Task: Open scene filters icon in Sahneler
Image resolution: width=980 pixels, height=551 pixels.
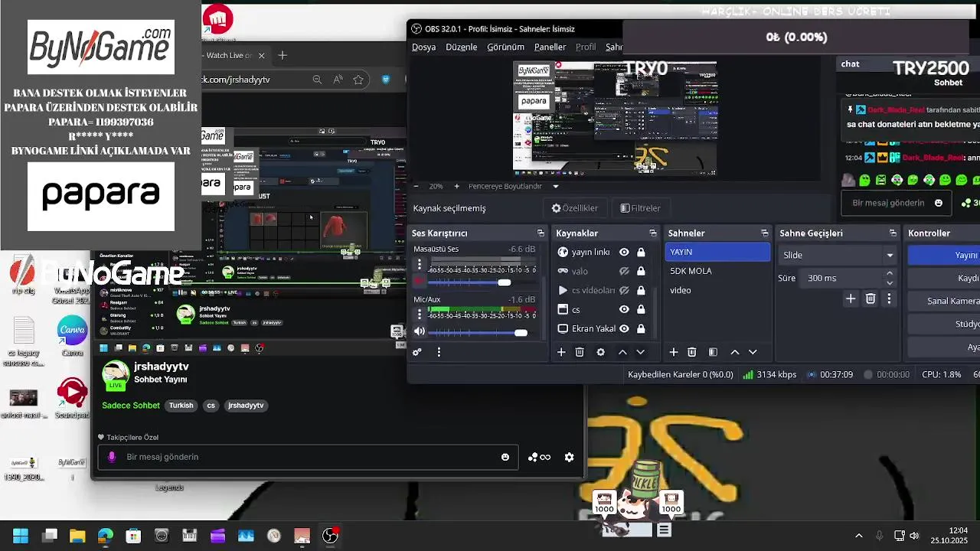Action: (x=714, y=352)
